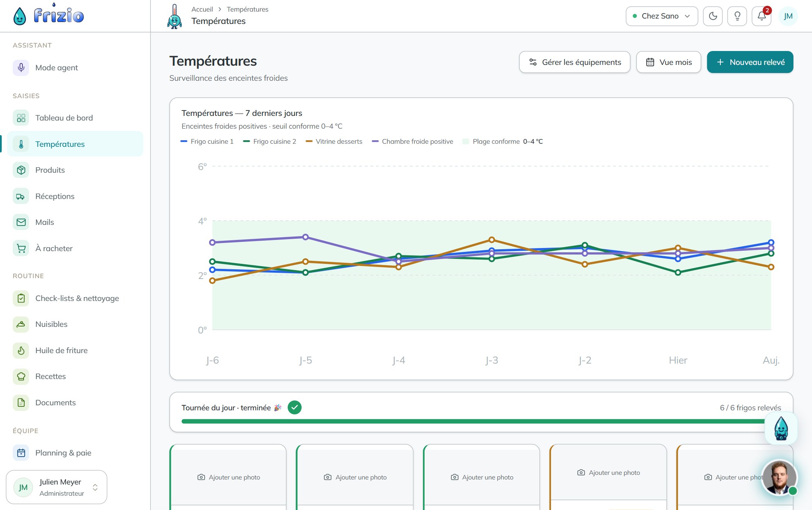Click the Aujourd'hui Frigo cuisine 1 data point

[771, 243]
